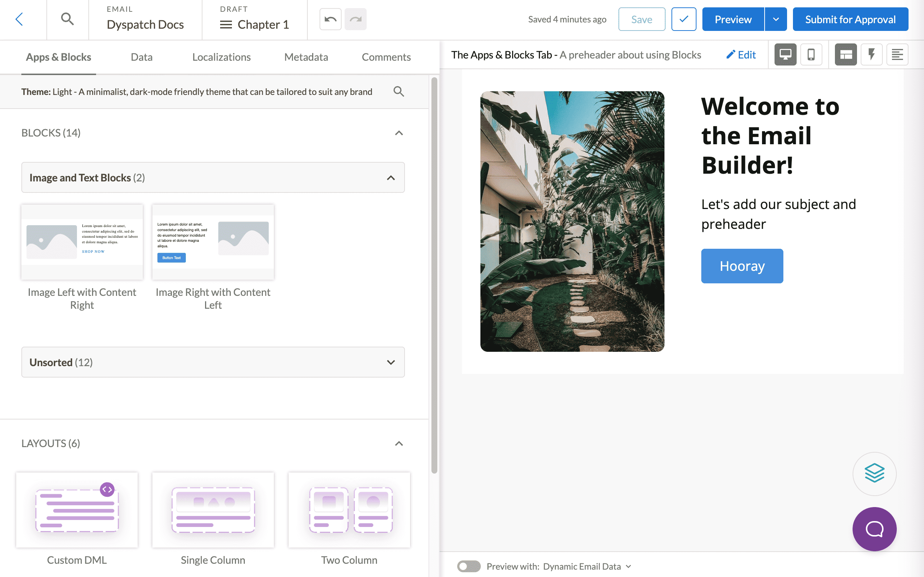
Task: Choose the Custom DML layout
Action: 77,510
